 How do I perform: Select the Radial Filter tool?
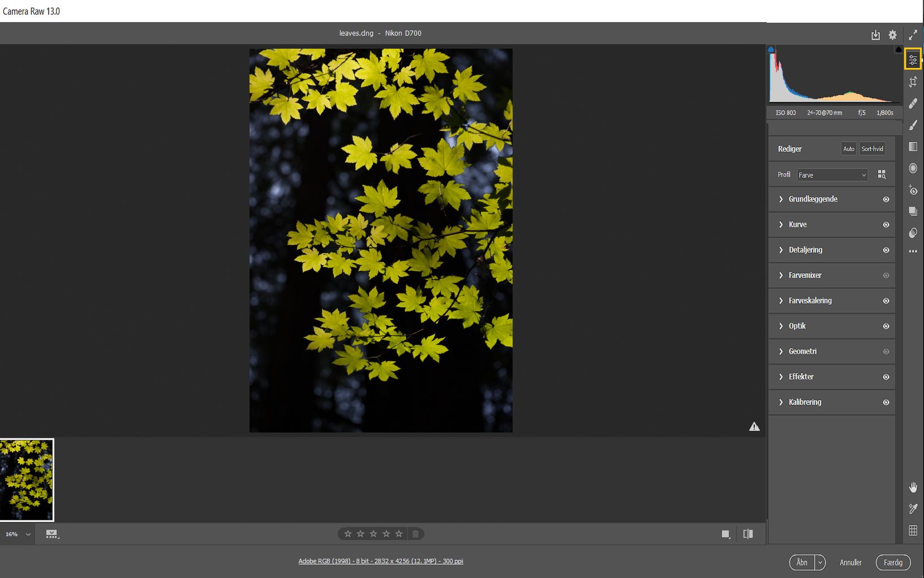(x=913, y=168)
